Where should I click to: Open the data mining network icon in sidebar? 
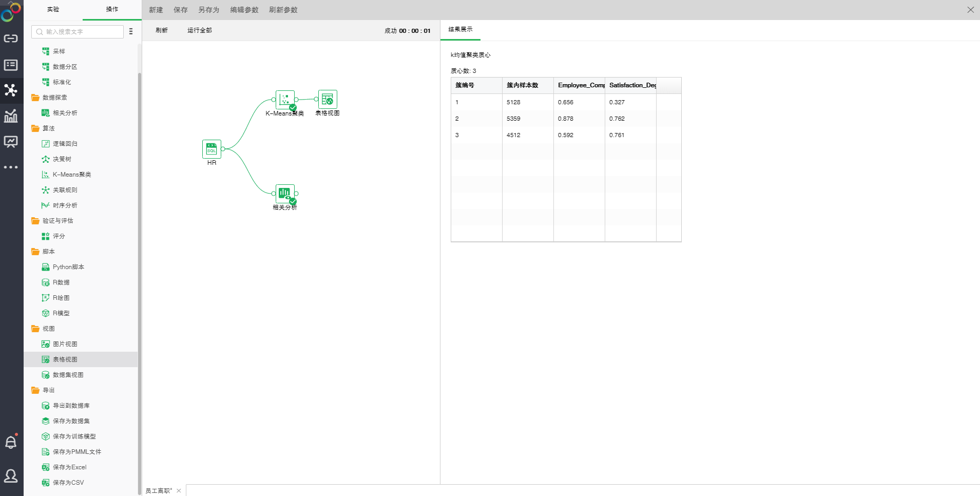coord(11,90)
